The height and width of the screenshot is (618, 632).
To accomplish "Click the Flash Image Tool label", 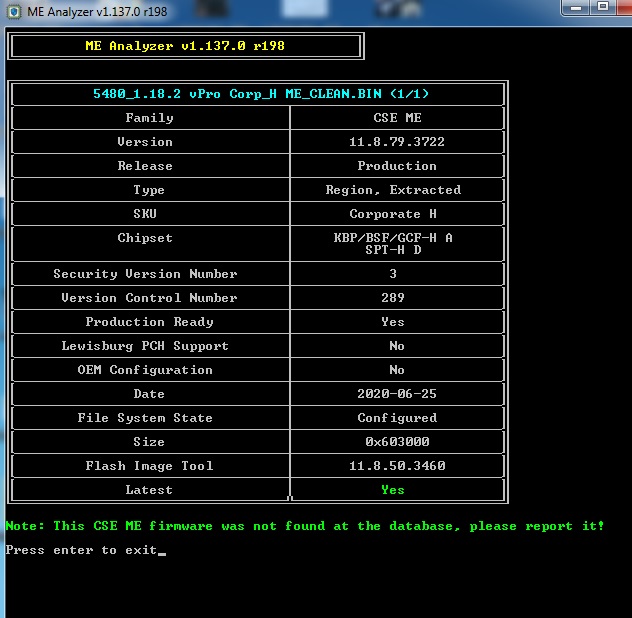I will (x=150, y=466).
